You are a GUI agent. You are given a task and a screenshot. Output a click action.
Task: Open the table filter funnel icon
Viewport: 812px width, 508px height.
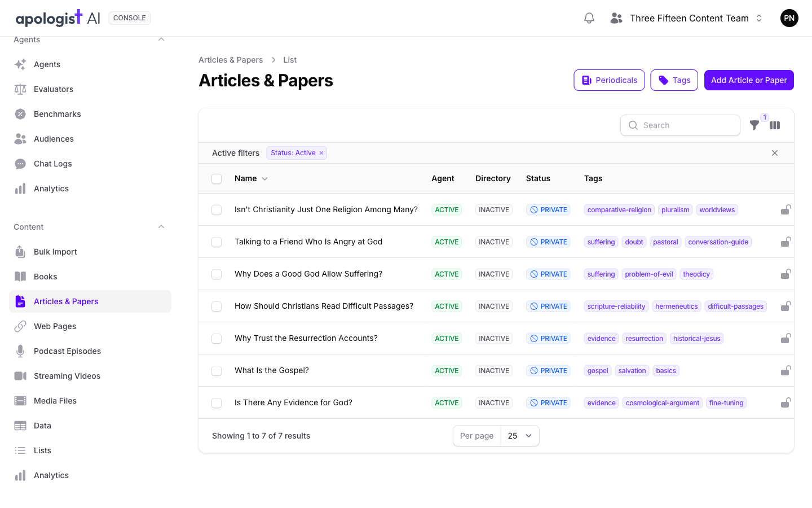[754, 125]
